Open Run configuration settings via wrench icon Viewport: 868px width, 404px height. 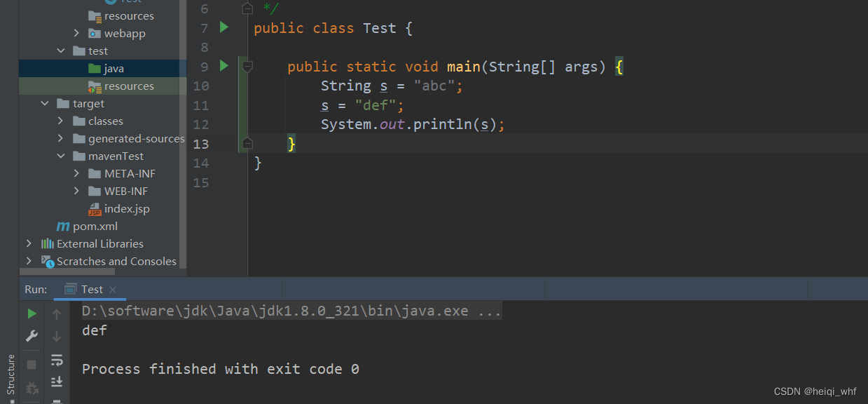click(30, 336)
